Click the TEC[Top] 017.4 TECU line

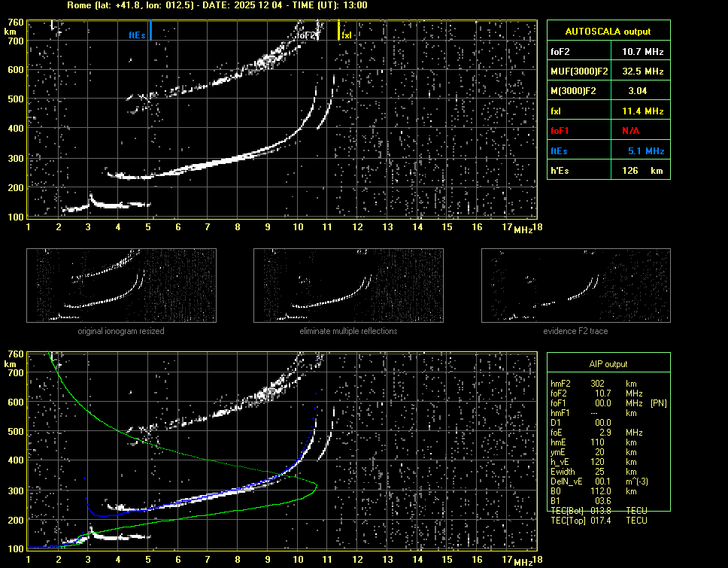click(x=599, y=521)
